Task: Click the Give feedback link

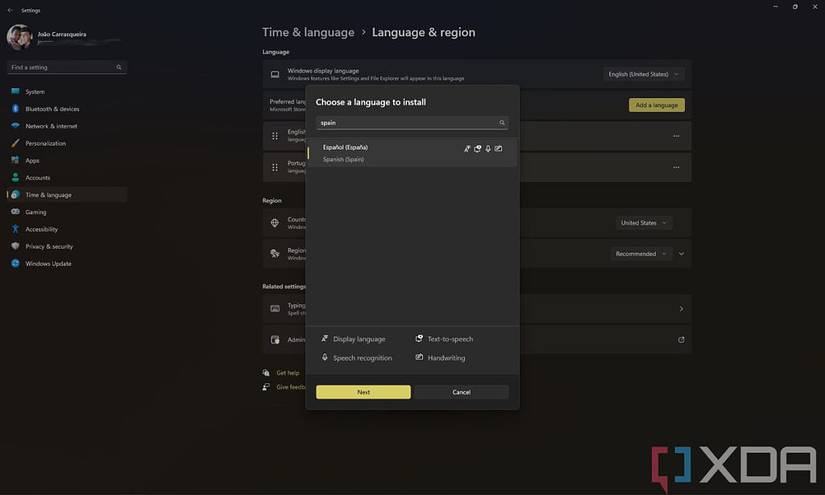Action: (x=291, y=387)
